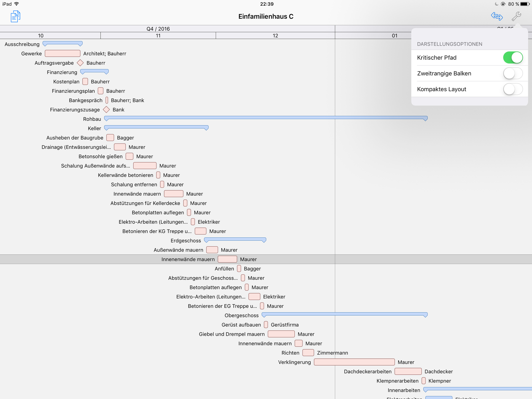The width and height of the screenshot is (532, 399).
Task: Select the pink Gewerke task bar
Action: click(x=63, y=53)
